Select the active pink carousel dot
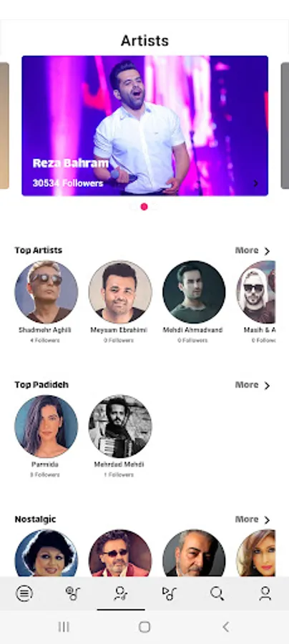 (x=144, y=207)
